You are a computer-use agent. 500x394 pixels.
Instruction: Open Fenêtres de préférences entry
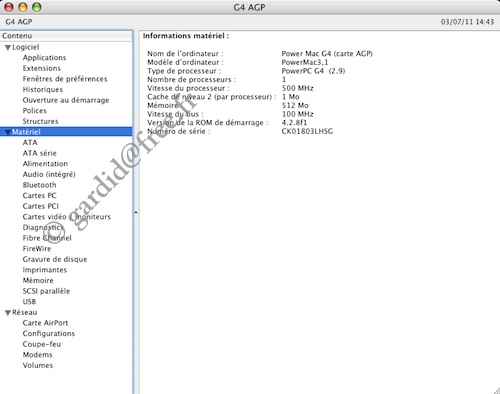[65, 79]
